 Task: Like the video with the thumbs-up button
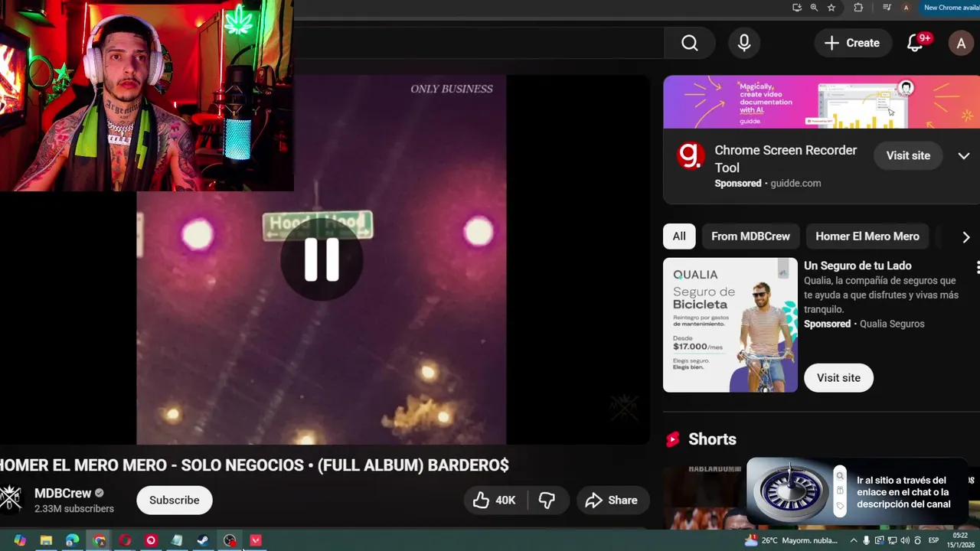pyautogui.click(x=494, y=500)
